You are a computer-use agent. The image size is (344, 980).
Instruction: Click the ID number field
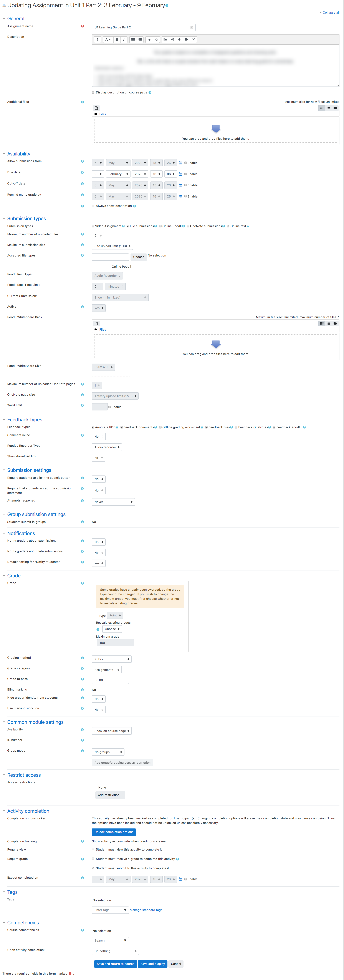tap(111, 742)
